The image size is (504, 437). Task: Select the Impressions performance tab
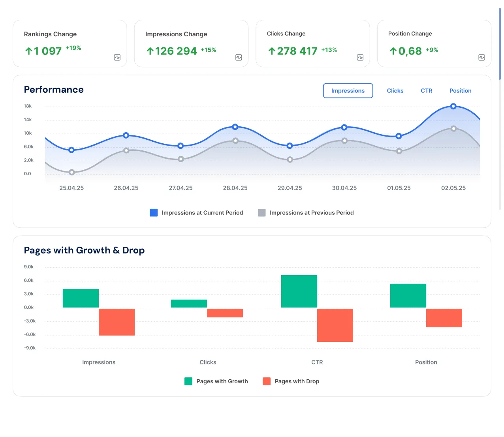click(x=348, y=91)
